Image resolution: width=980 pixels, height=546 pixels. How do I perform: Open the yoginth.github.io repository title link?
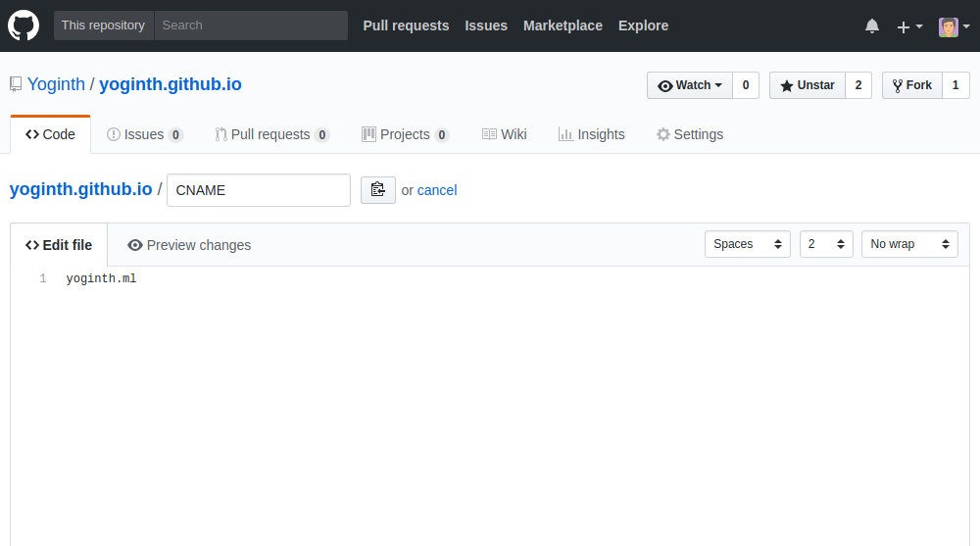pyautogui.click(x=170, y=84)
